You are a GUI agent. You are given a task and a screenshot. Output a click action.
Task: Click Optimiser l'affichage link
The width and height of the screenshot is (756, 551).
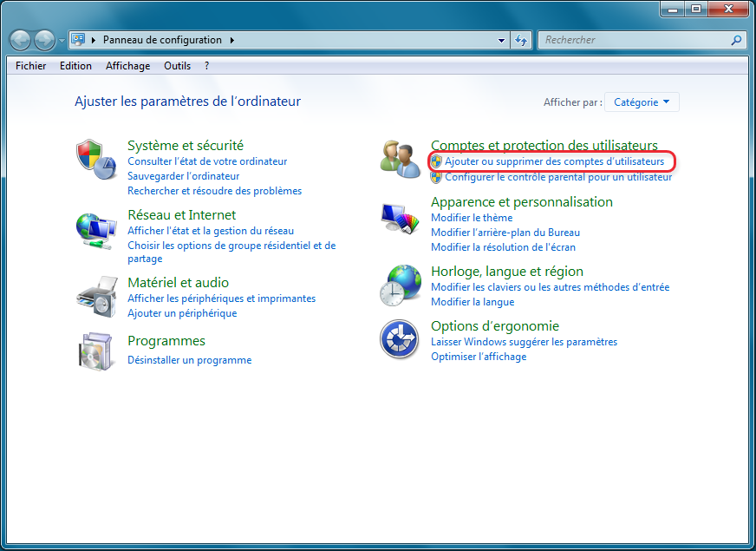point(479,357)
